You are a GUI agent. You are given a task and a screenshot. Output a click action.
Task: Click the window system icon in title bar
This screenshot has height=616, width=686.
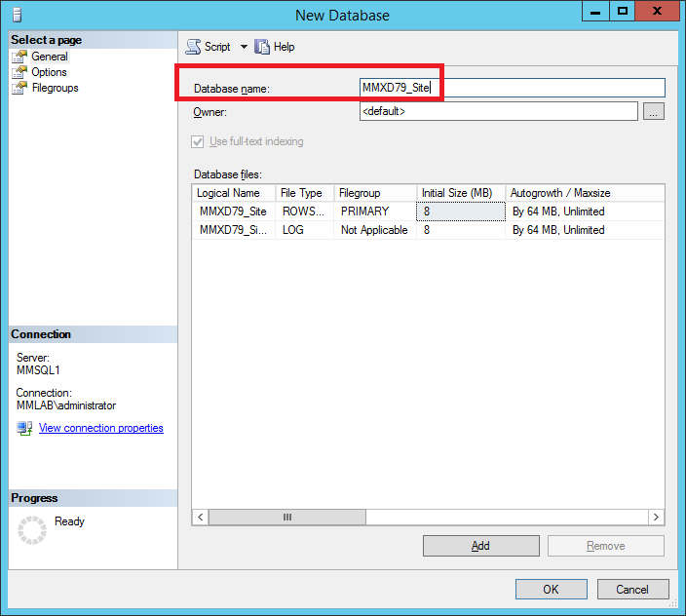(14, 16)
